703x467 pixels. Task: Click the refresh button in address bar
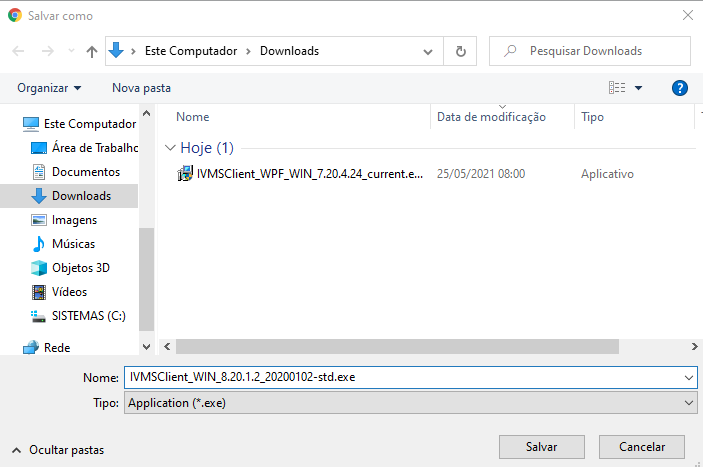pos(460,51)
